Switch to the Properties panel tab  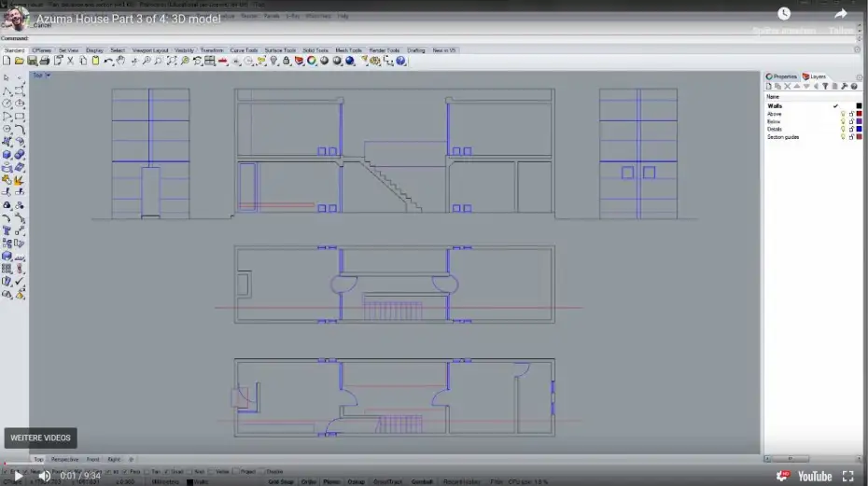[781, 76]
